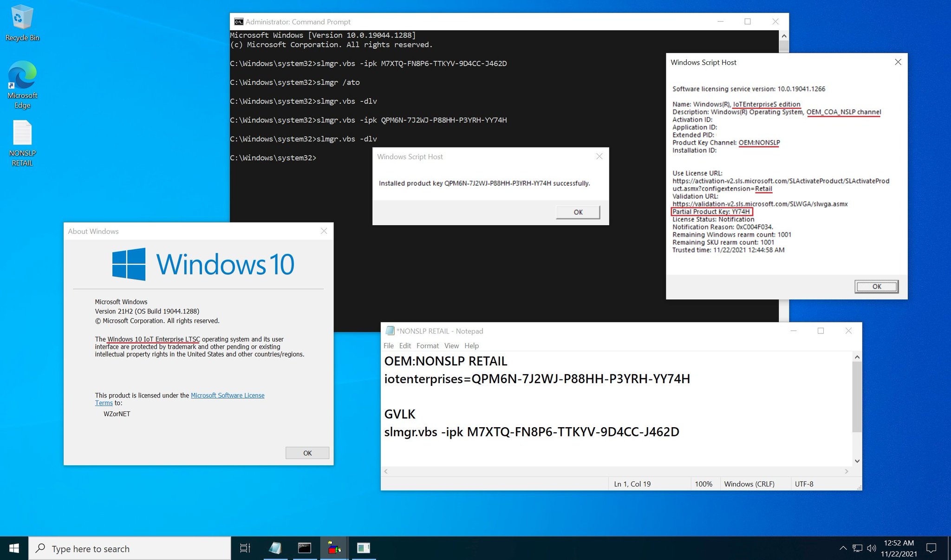Viewport: 951px width, 560px height.
Task: Open the volume control in the system tray
Action: click(x=872, y=548)
